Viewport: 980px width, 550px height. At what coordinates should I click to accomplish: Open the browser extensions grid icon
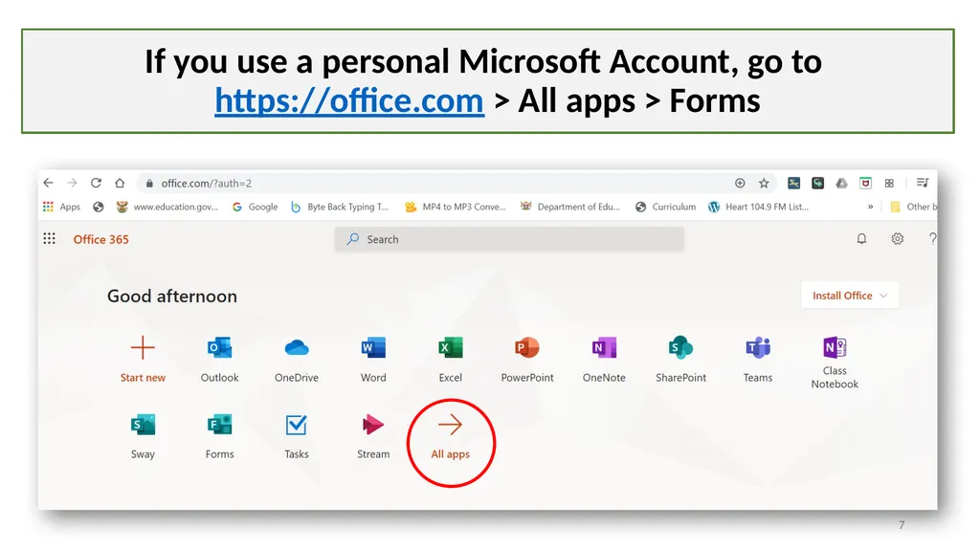coord(889,183)
